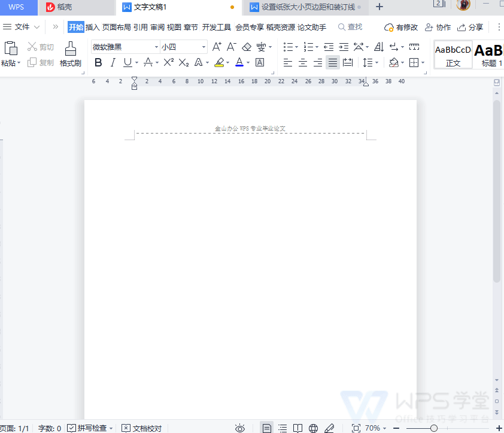This screenshot has height=433, width=504.
Task: Click the 分享 (Share) button
Action: click(470, 27)
